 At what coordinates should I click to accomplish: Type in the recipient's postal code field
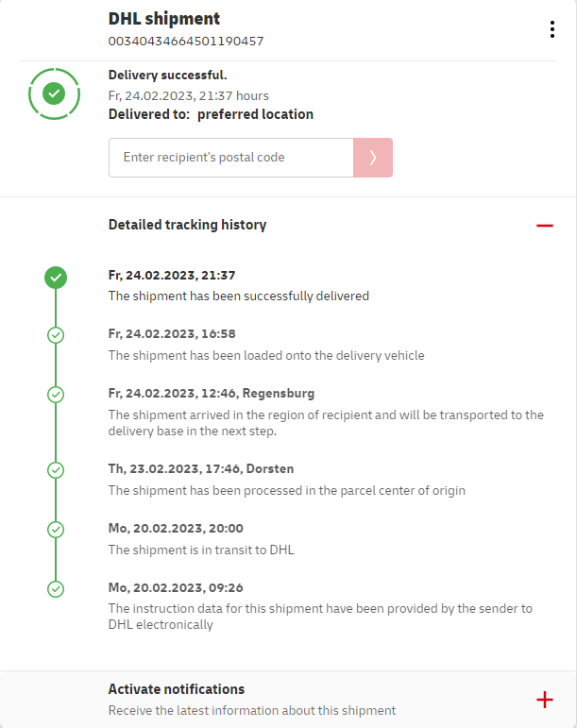tap(231, 158)
